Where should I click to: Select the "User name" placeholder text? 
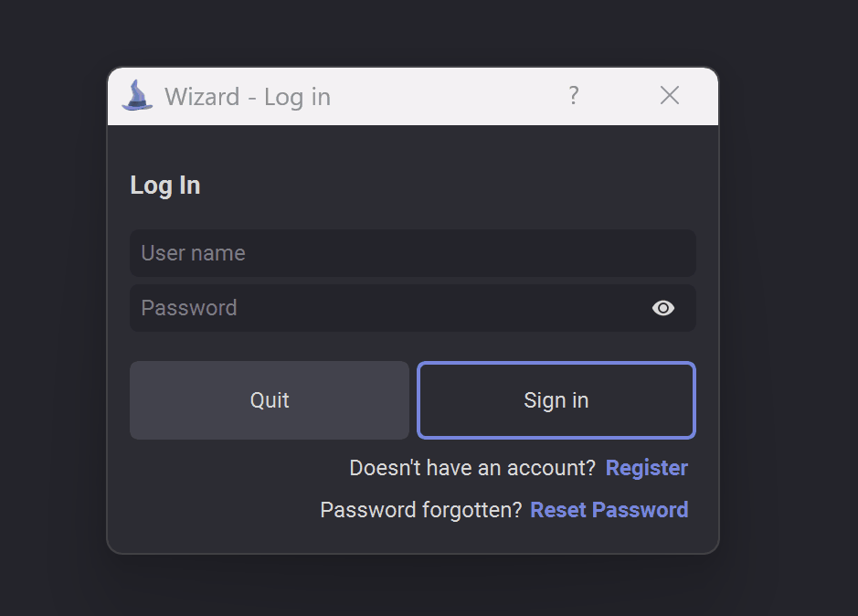[x=193, y=253]
